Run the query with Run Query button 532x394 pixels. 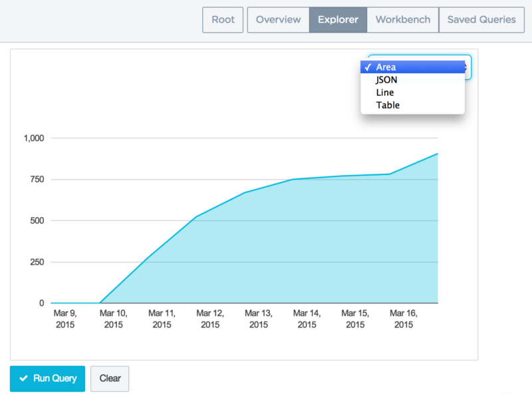(47, 379)
